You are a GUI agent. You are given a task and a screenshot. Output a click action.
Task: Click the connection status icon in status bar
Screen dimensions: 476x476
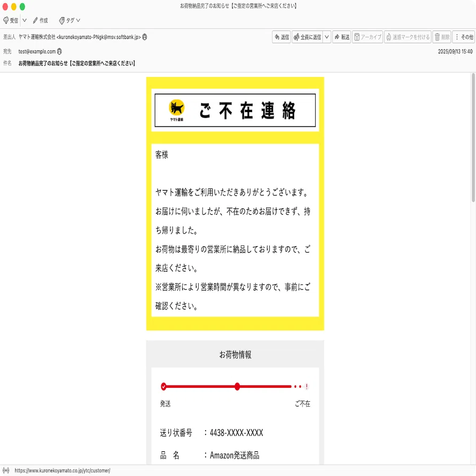point(6,470)
